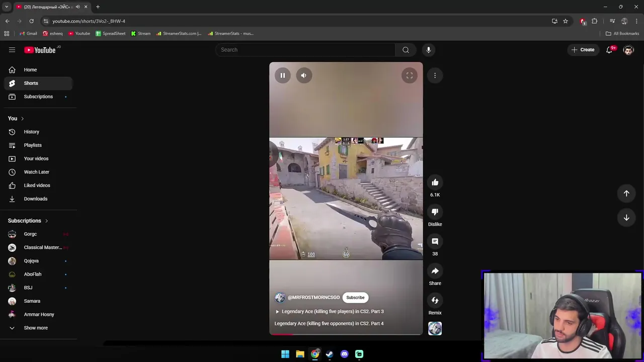
Task: Remix this Short
Action: click(x=435, y=300)
